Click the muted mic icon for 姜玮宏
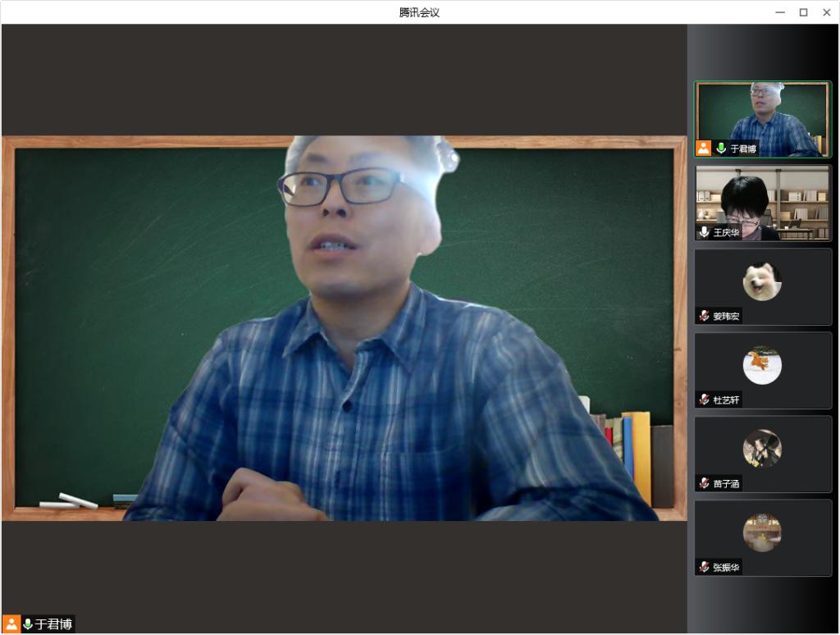Screen dimensions: 840x635 (x=704, y=316)
